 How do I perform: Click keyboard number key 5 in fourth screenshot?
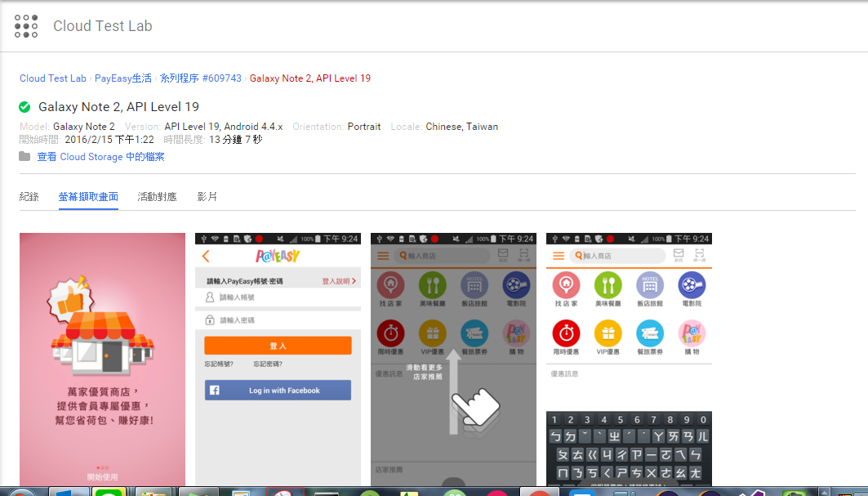[x=620, y=419]
